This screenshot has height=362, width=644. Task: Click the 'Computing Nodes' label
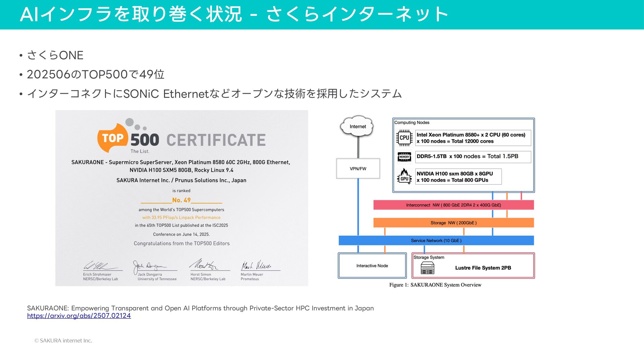click(x=412, y=123)
